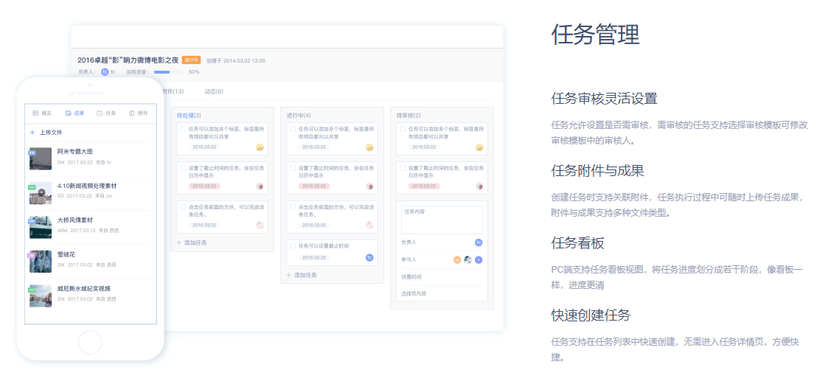Click the photo avatar in the 参与人 row
This screenshot has height=392, width=828.
pos(468,259)
